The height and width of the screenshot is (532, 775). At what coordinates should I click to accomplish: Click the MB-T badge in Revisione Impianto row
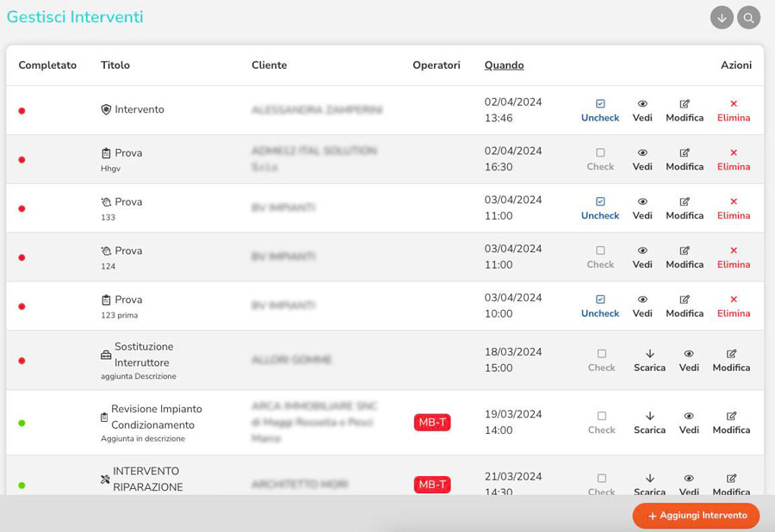tap(432, 423)
